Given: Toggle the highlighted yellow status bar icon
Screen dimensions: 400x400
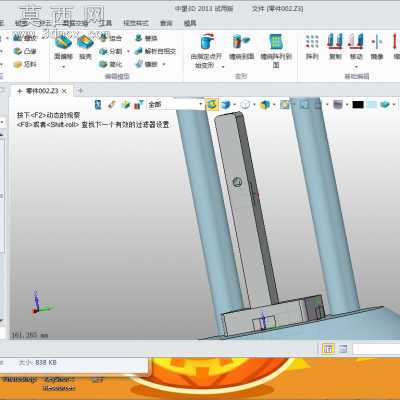Looking at the screenshot, I should coord(328,349).
